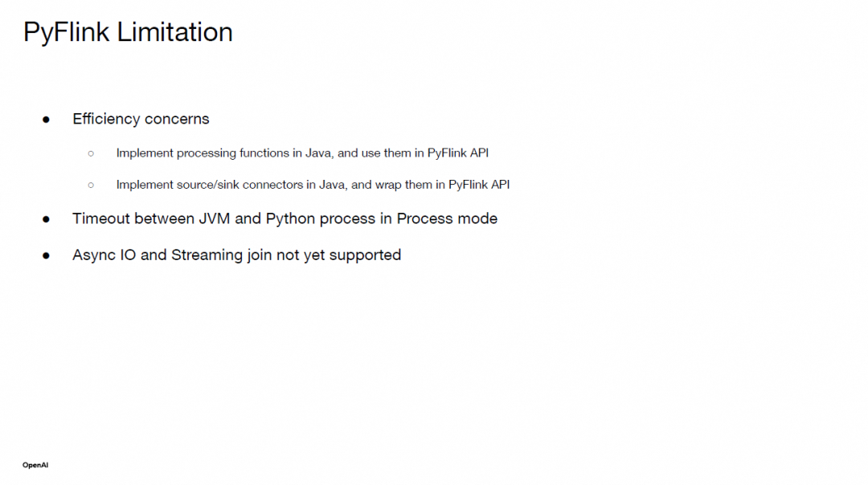868x485 pixels.
Task: Click the phrase use them in PyFlink API
Action: pos(425,153)
